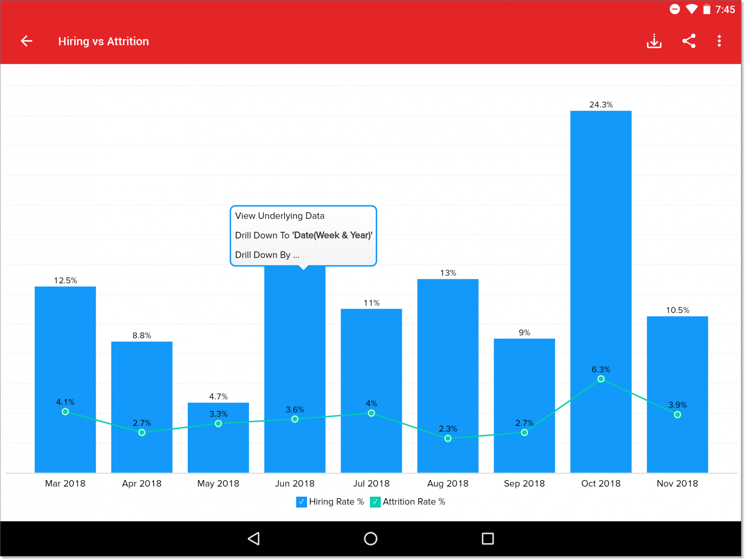The image size is (745, 560).
Task: Tap the do-not-disturb status icon
Action: pyautogui.click(x=675, y=9)
